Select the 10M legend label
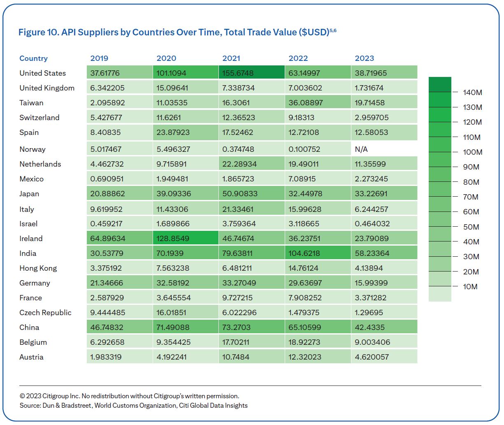The width and height of the screenshot is (504, 425). coord(470,286)
